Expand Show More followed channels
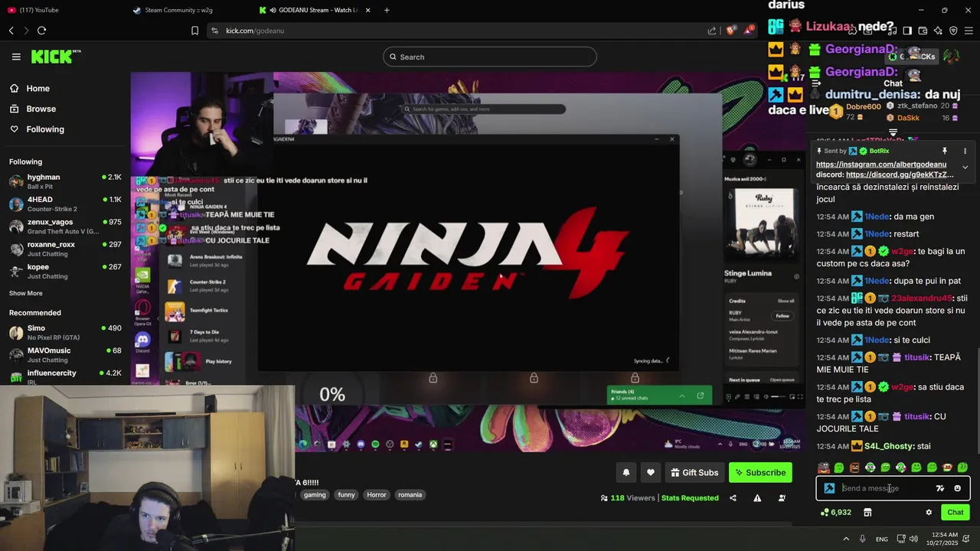 26,293
